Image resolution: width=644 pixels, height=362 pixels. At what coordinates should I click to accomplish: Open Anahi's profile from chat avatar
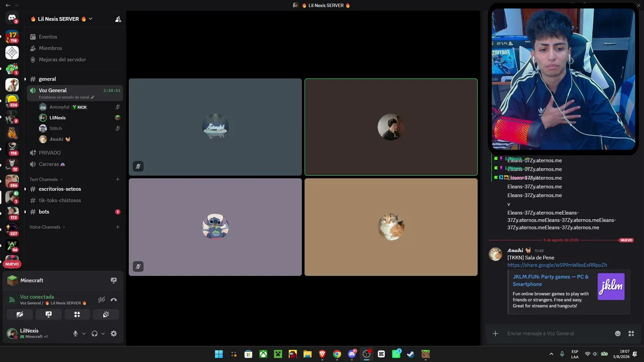[496, 254]
